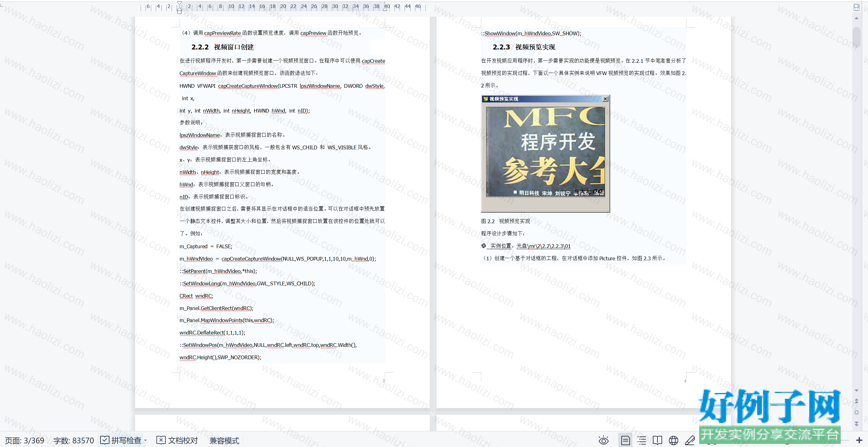Click the page number 4 footer
This screenshot has width=868, height=447.
tap(685, 381)
